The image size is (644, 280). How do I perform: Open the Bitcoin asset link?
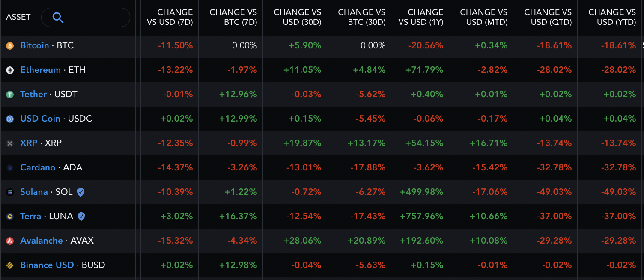tap(34, 45)
